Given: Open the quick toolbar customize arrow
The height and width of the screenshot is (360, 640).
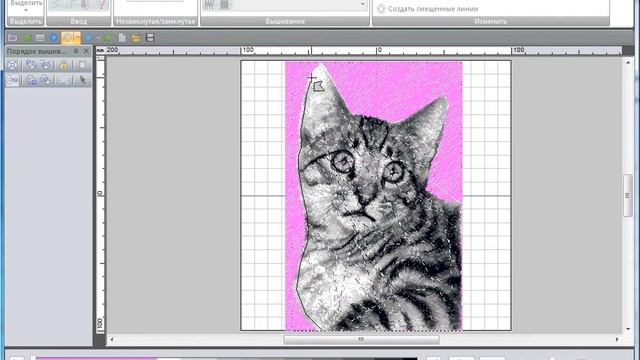Looking at the screenshot, I should [164, 38].
